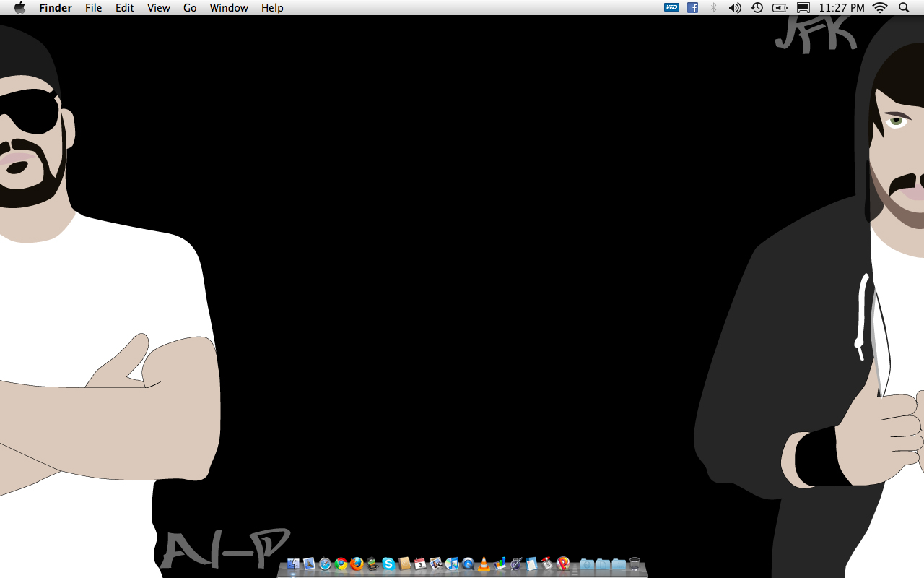This screenshot has width=924, height=578.
Task: Launch Google Chrome from the Dock
Action: 341,564
